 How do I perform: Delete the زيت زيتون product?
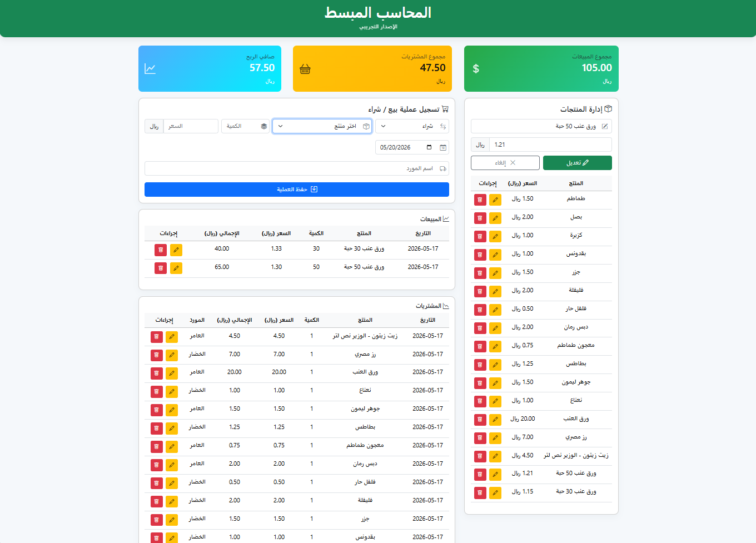point(480,456)
